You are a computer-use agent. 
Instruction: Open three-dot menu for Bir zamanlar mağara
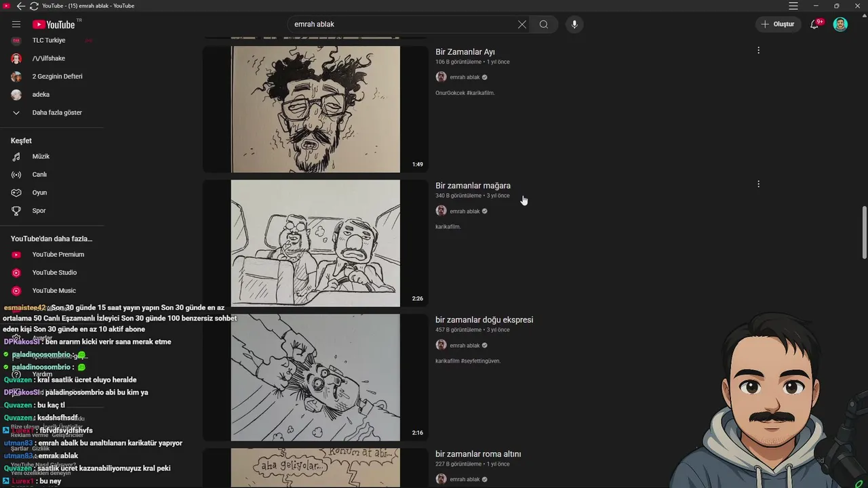pos(758,184)
